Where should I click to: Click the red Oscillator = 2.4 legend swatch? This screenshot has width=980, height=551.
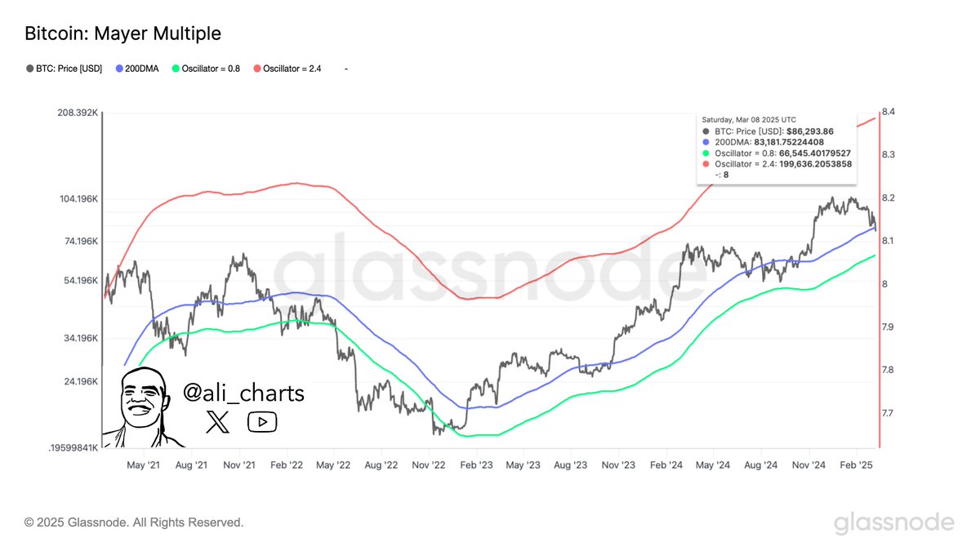pos(258,69)
